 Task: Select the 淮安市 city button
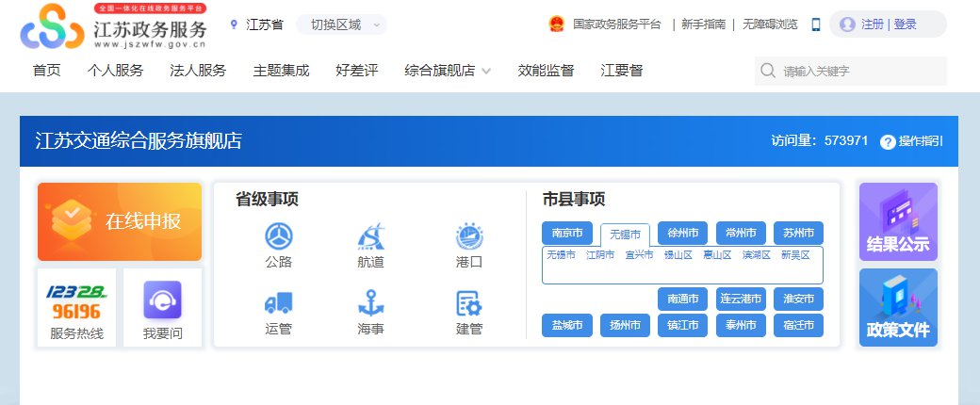coord(798,300)
